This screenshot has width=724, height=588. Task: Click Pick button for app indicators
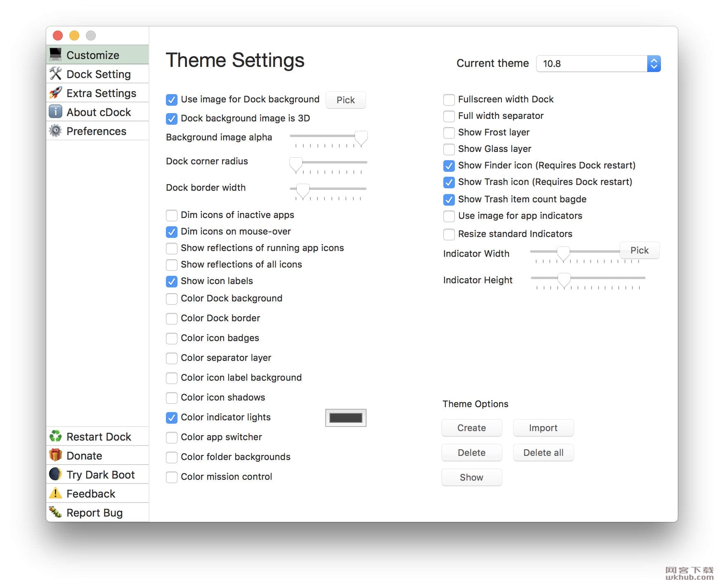coord(639,250)
